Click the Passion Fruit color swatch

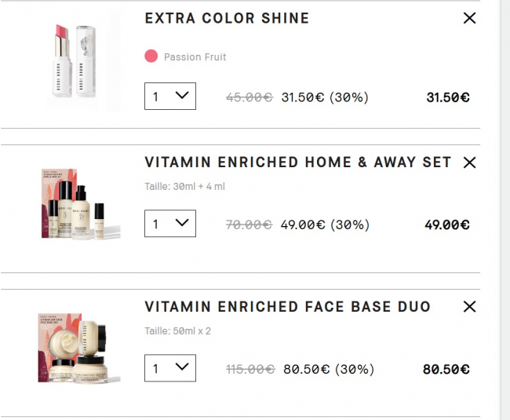tap(151, 57)
